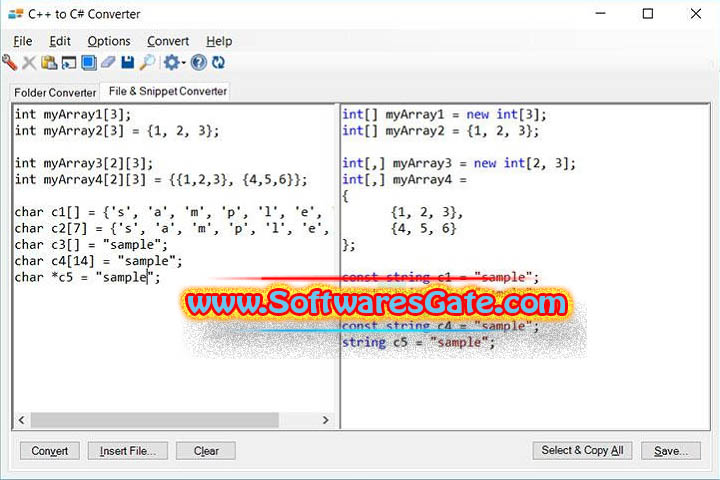The width and height of the screenshot is (720, 480).
Task: Click the blue floppy disk save icon
Action: tap(128, 62)
